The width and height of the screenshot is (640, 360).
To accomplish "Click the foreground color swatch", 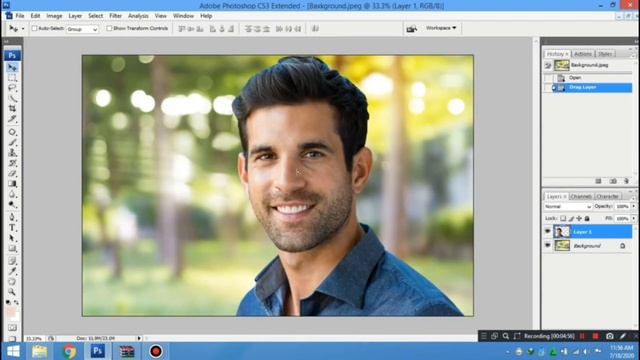I will (10, 312).
